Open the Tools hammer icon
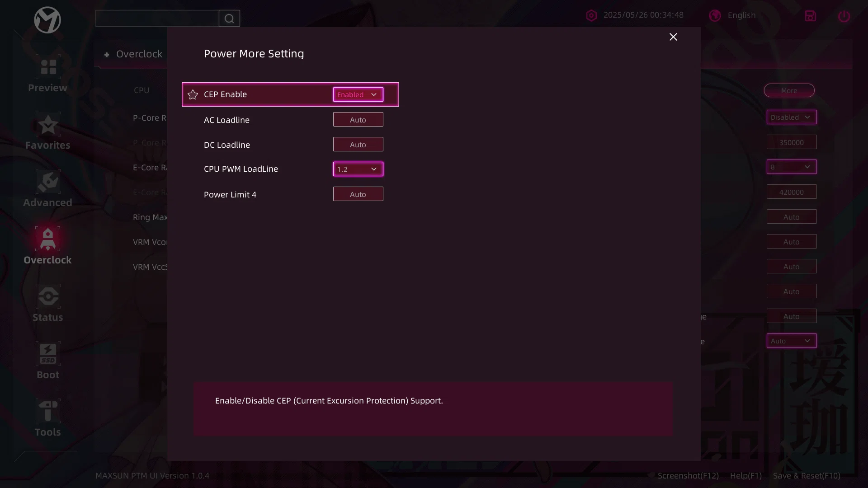This screenshot has width=868, height=488. 48,411
